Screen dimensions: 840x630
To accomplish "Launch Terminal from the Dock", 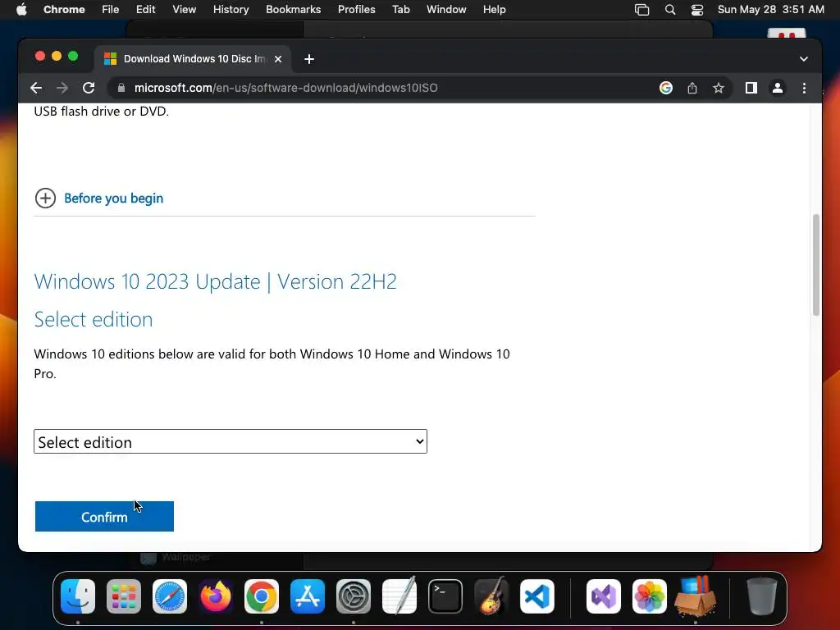I will [x=445, y=596].
